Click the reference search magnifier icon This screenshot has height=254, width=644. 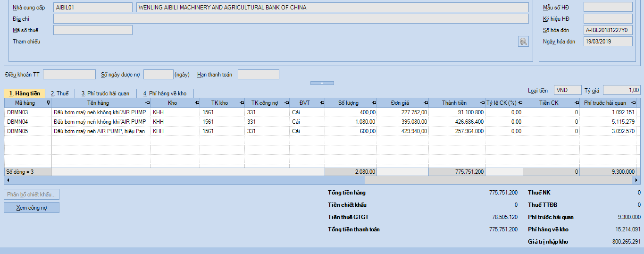click(x=523, y=42)
